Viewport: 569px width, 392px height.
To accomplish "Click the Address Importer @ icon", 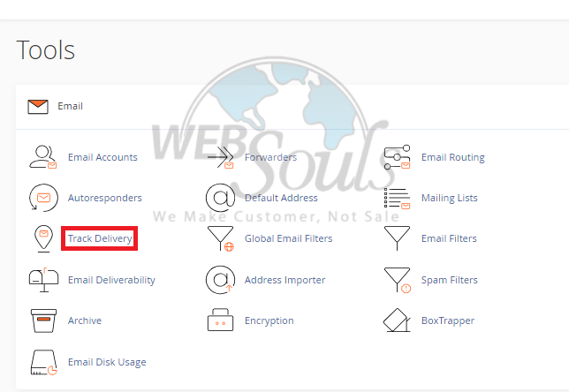I will coord(220,280).
